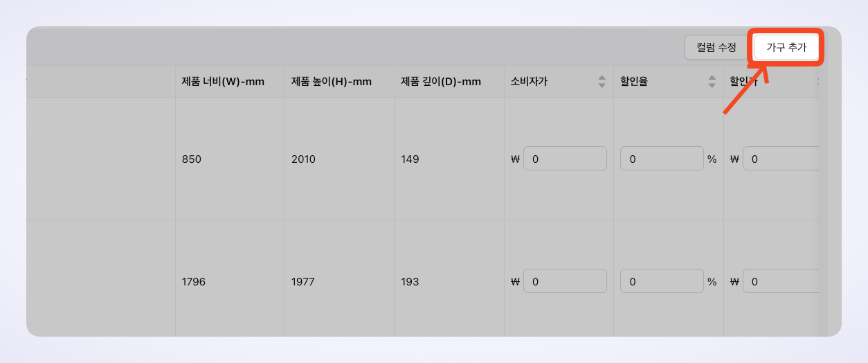Select the depth cell showing 193
Screen dimensions: 868x363
click(x=410, y=282)
